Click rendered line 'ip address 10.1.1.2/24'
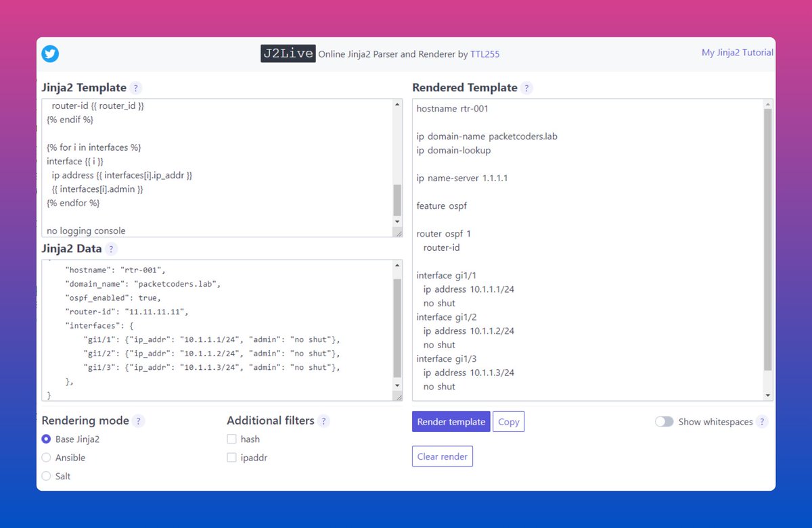Screen dimensions: 812x528 tap(469, 331)
